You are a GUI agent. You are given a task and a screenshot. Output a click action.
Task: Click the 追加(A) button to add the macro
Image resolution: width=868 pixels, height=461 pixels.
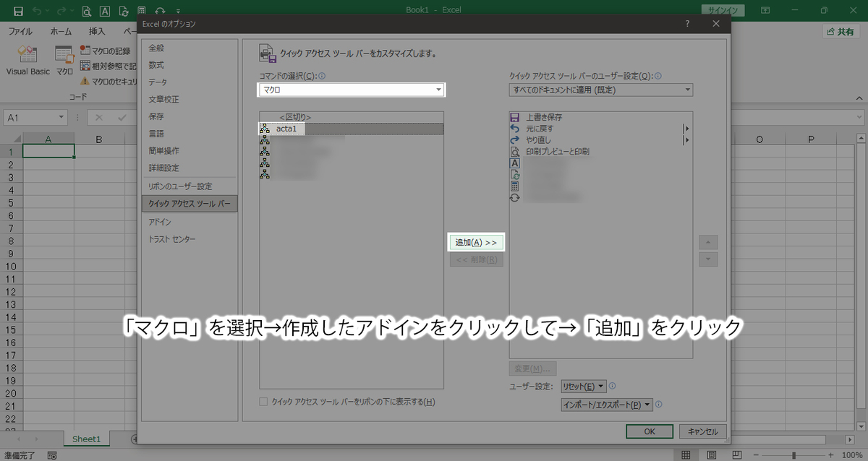(x=476, y=241)
